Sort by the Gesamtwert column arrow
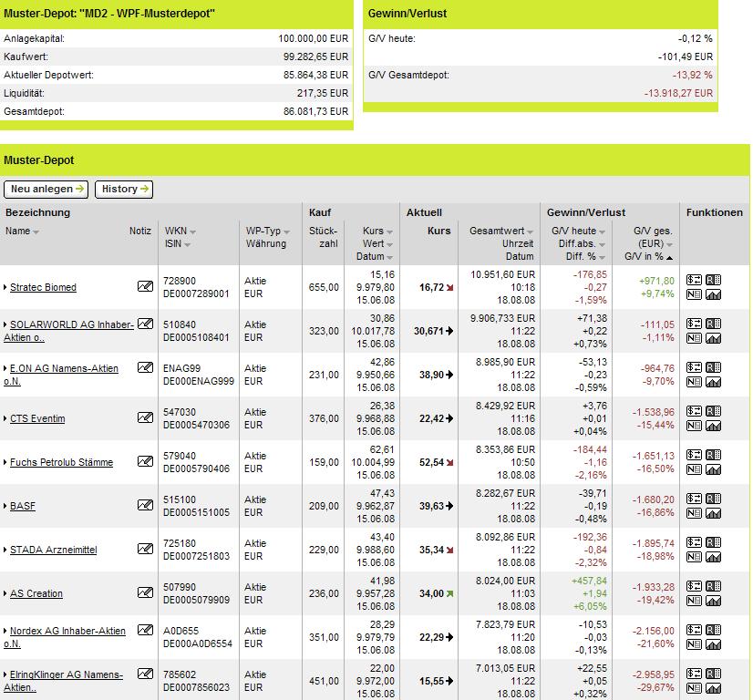This screenshot has height=700, width=753. click(530, 232)
